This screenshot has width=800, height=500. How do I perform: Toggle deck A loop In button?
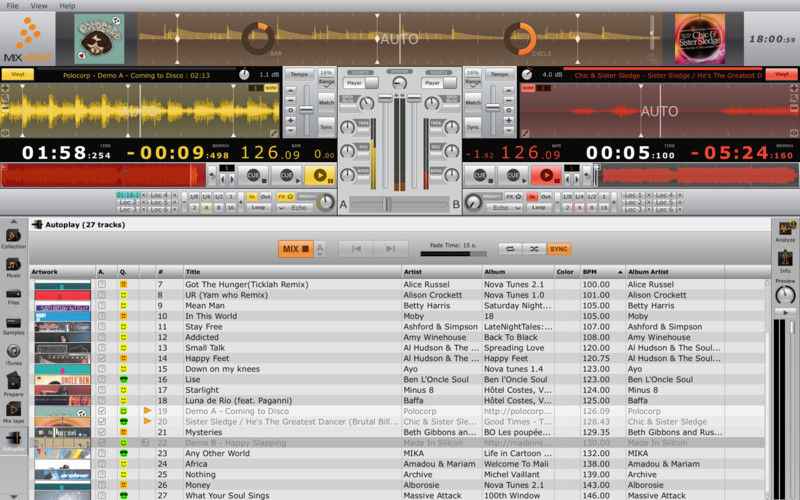[x=252, y=196]
